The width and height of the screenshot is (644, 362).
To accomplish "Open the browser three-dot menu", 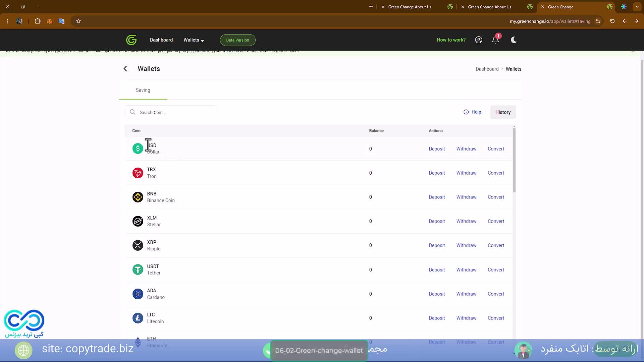I will [x=7, y=21].
